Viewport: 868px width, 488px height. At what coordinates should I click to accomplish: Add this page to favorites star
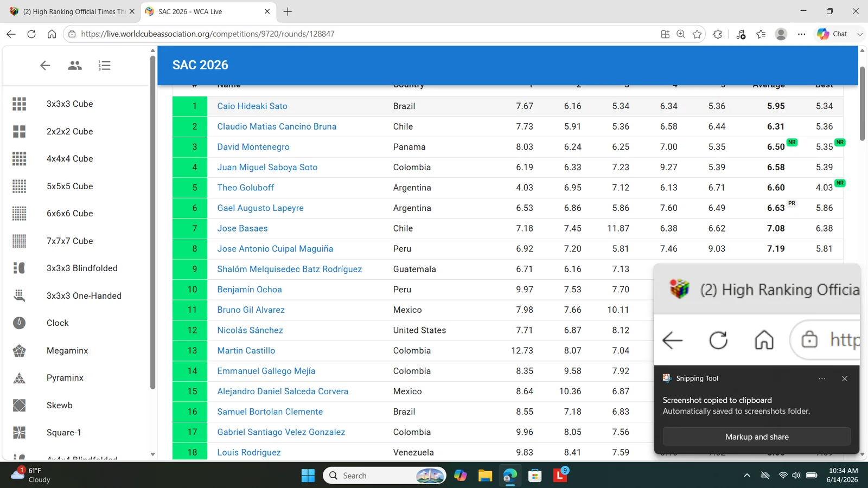pos(697,34)
